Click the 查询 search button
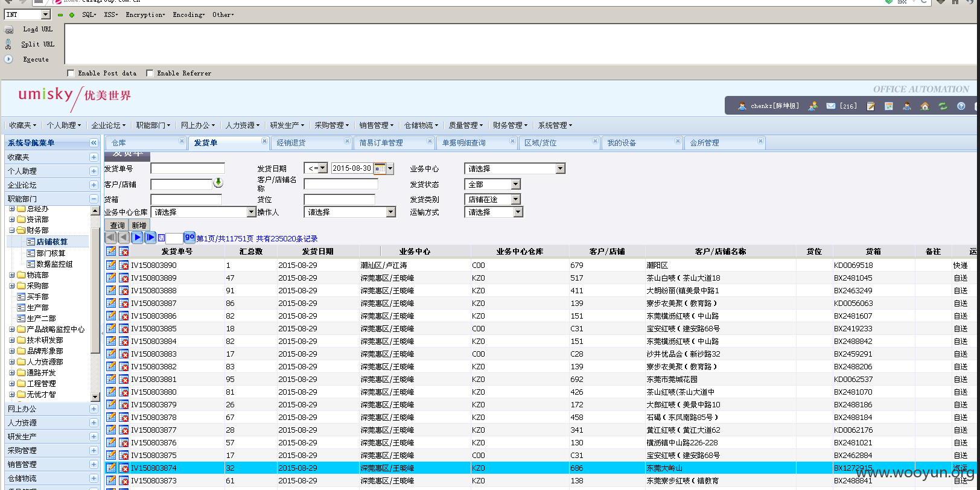Screen dimensions: 980x490 (117, 225)
